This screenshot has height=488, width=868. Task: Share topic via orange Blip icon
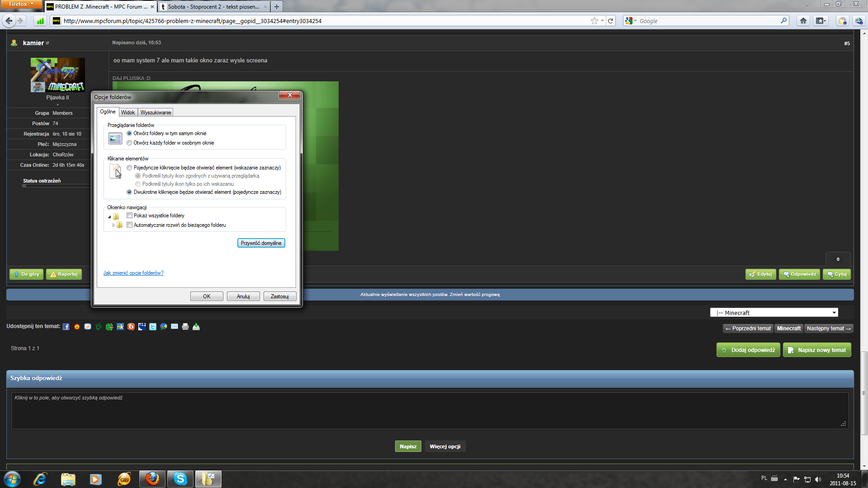[131, 327]
